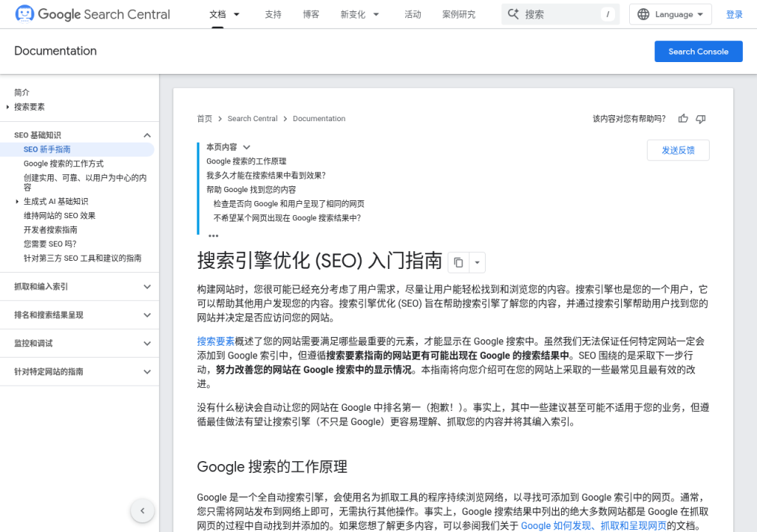
Task: Open the 博客 menu item
Action: point(311,15)
